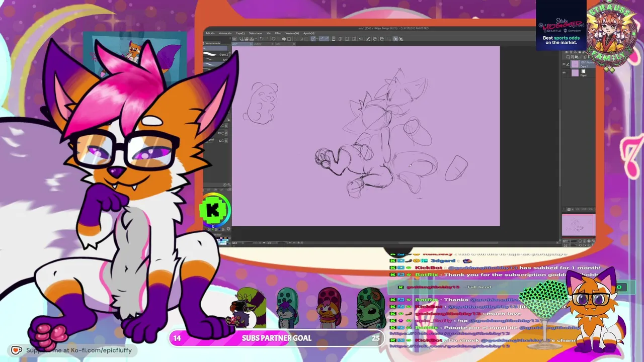Image resolution: width=644 pixels, height=362 pixels.
Task: Click the brush size value 100
Action: [x=220, y=133]
